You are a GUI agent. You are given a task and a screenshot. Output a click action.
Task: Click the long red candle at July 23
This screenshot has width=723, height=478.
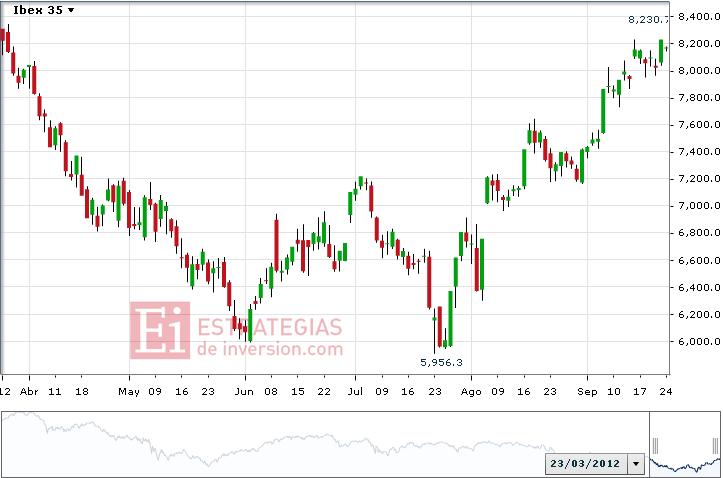click(x=429, y=282)
